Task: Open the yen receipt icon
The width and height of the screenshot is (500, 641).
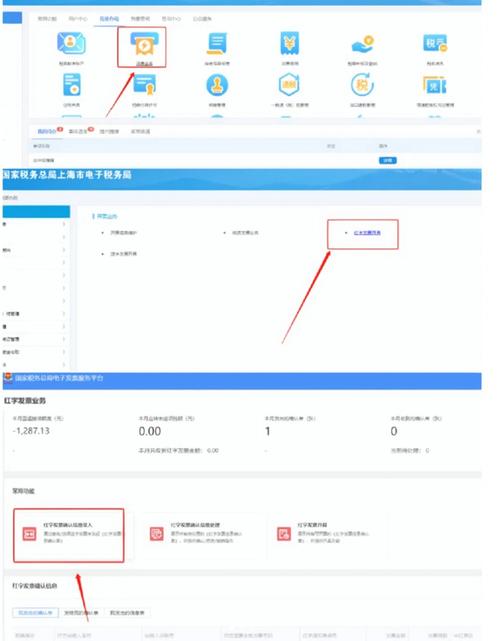Action: 289,43
